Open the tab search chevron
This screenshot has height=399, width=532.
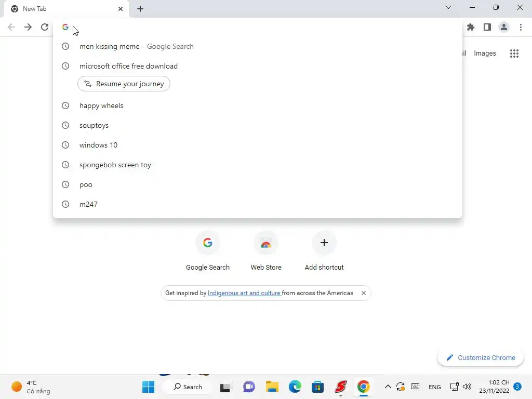448,7
